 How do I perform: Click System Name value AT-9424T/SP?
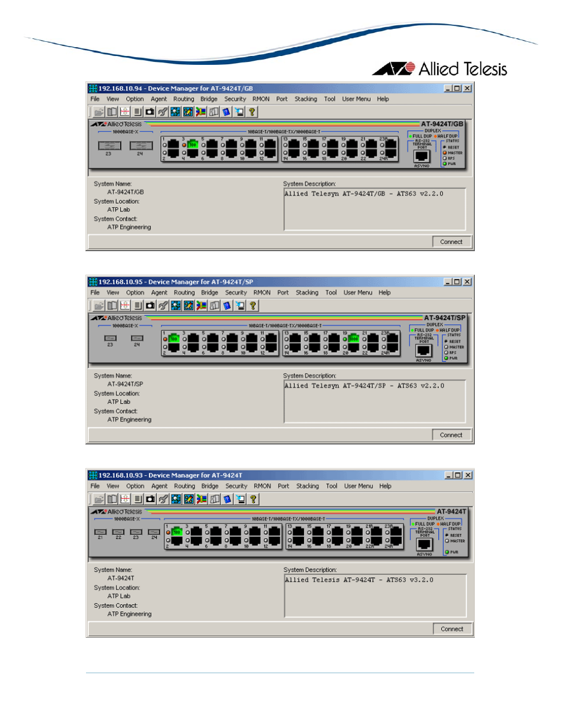tap(125, 384)
